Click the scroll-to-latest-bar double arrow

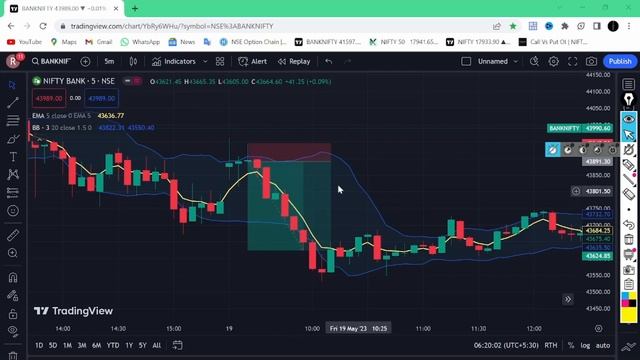[x=568, y=299]
